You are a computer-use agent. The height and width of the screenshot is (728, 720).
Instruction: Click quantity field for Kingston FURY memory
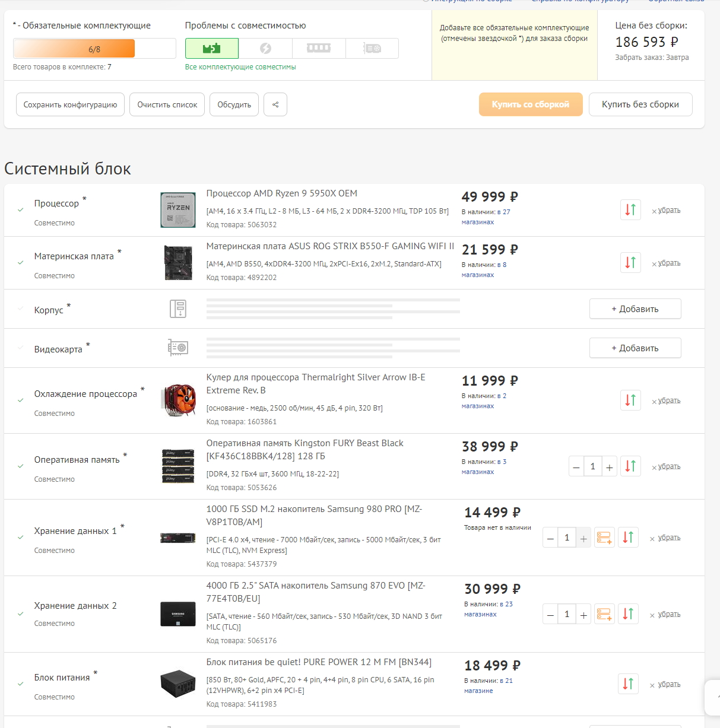point(593,466)
